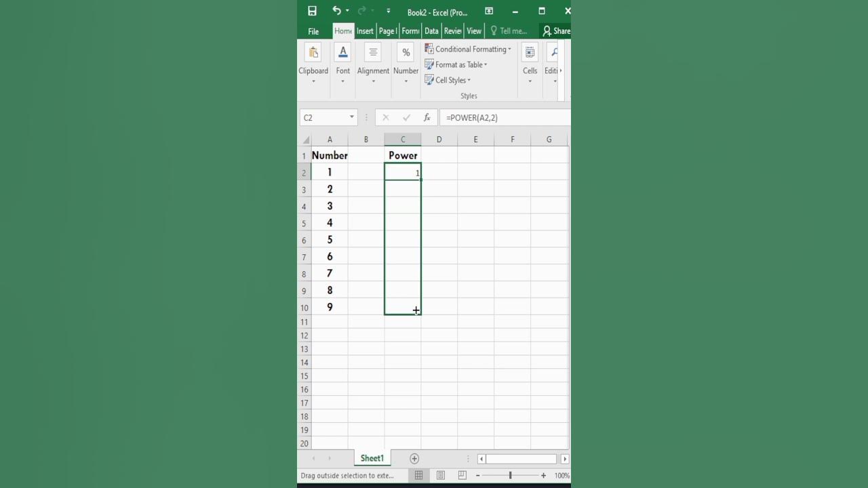Open Format as Table menu

[x=456, y=64]
